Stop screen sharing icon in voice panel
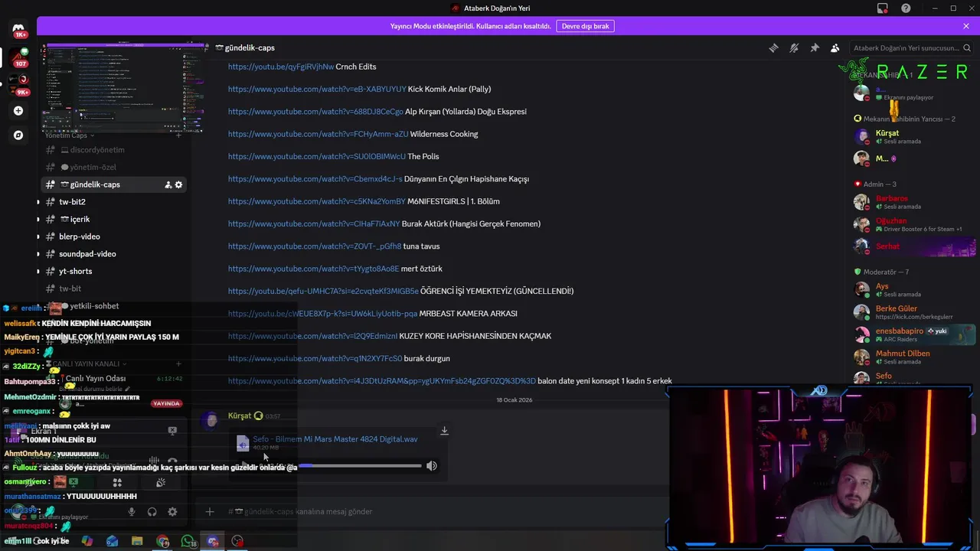Screen dimensions: 980x551 (73, 482)
